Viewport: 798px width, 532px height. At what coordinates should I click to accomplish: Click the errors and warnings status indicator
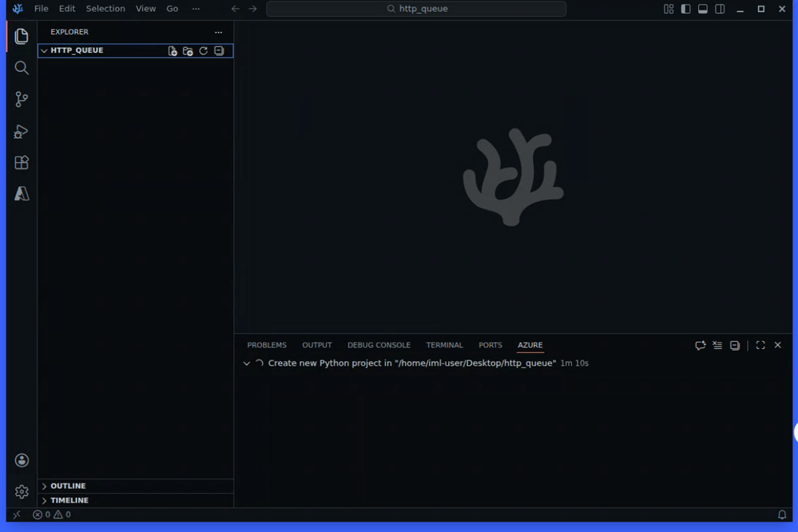pos(52,515)
